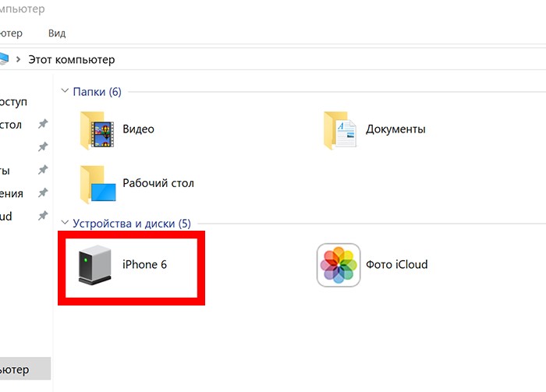Select the quick access item ending in оступ
Viewport: 546px width, 392px height.
[x=13, y=102]
